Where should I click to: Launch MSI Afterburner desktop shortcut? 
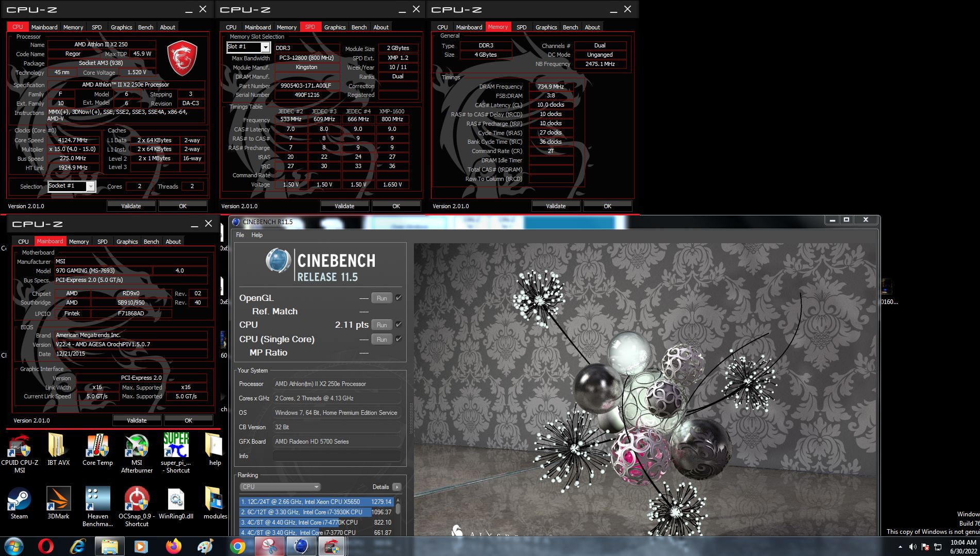pyautogui.click(x=137, y=453)
